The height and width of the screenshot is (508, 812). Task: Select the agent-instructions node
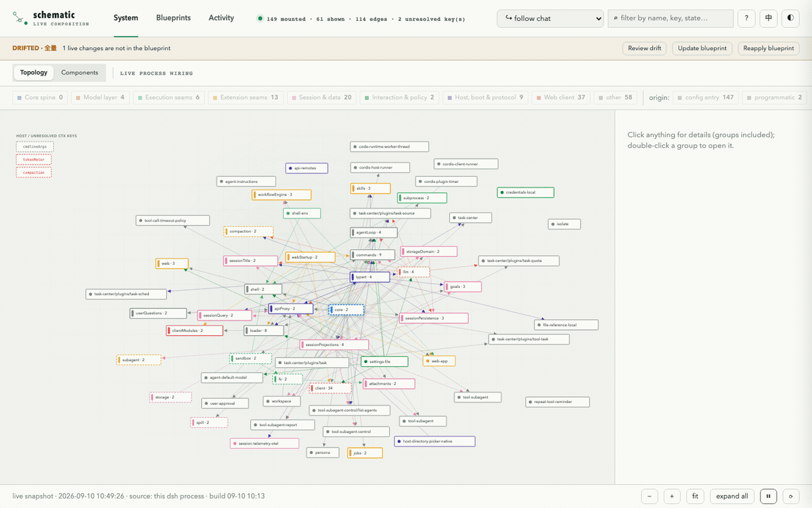tap(246, 182)
